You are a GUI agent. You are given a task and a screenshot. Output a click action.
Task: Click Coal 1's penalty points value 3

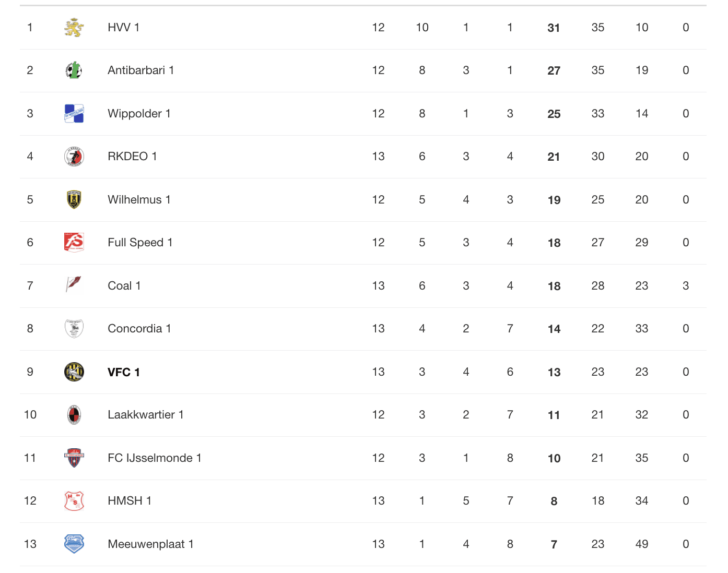686,286
